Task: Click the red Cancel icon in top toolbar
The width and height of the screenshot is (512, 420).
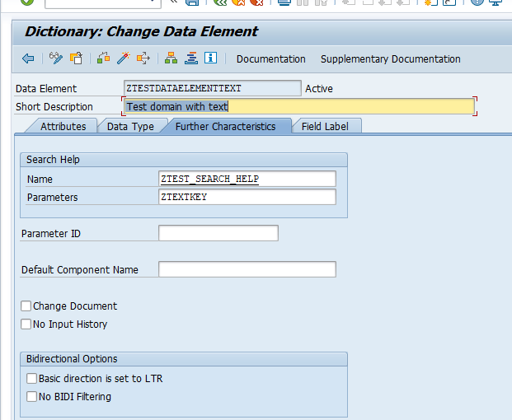Action: coord(256,2)
